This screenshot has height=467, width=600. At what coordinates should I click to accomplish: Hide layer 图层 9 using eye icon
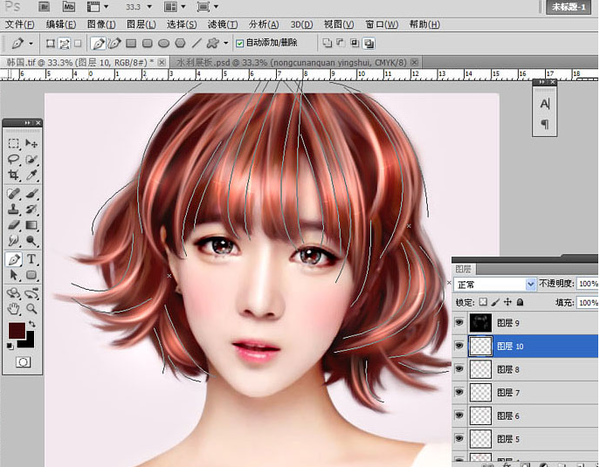click(460, 323)
